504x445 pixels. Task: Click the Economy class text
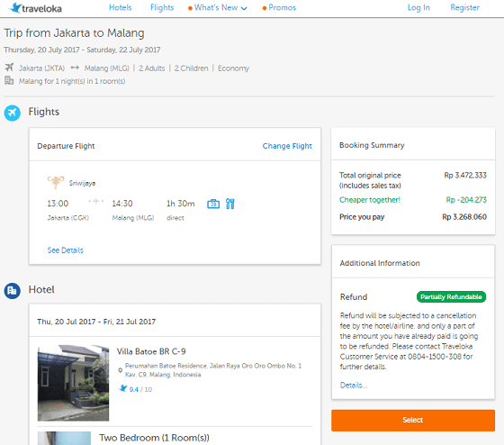point(233,68)
